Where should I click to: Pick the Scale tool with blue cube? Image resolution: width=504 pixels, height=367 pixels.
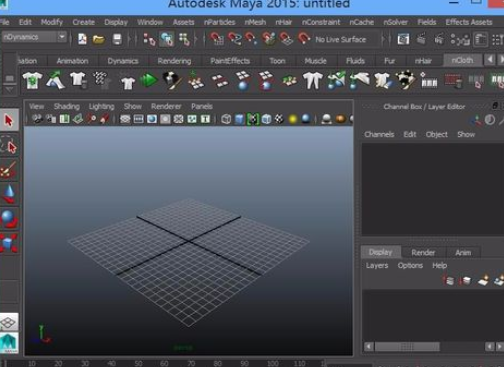(9, 243)
